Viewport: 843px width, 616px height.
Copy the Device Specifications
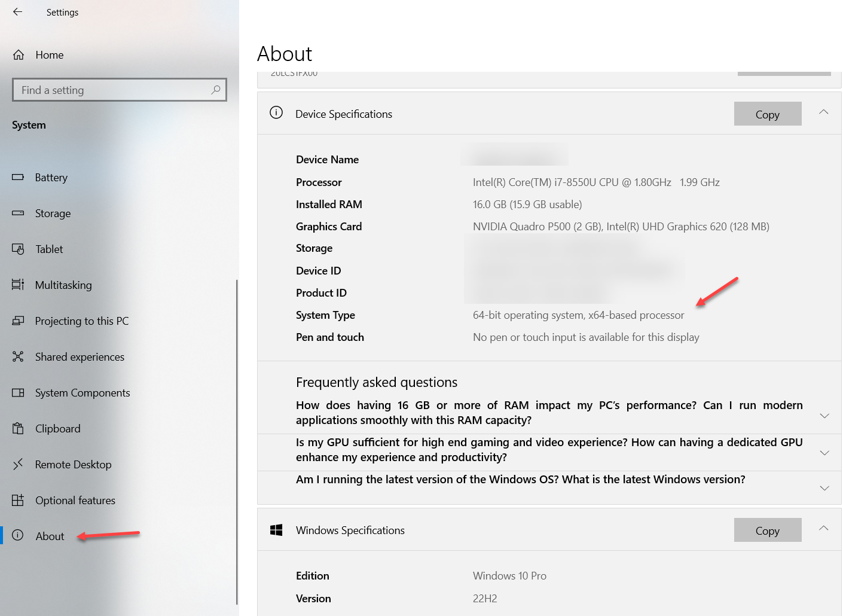[x=767, y=114]
